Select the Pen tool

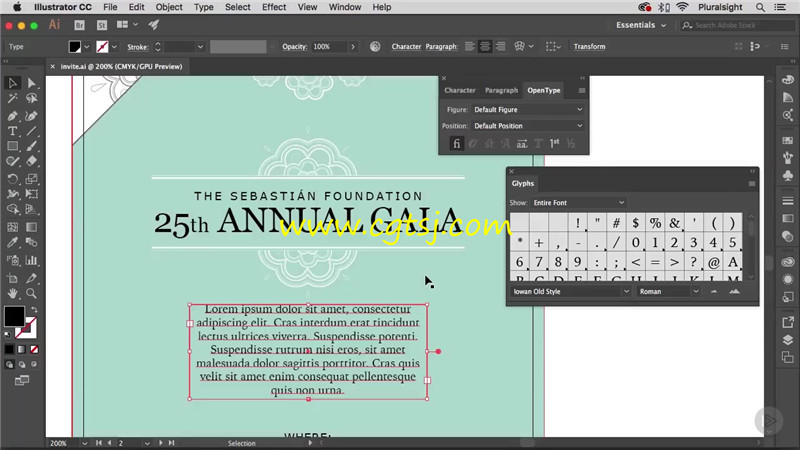(12, 116)
